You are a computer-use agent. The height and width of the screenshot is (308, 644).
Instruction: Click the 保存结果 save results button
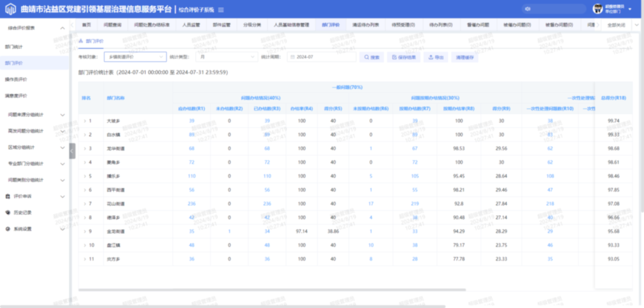click(x=404, y=57)
